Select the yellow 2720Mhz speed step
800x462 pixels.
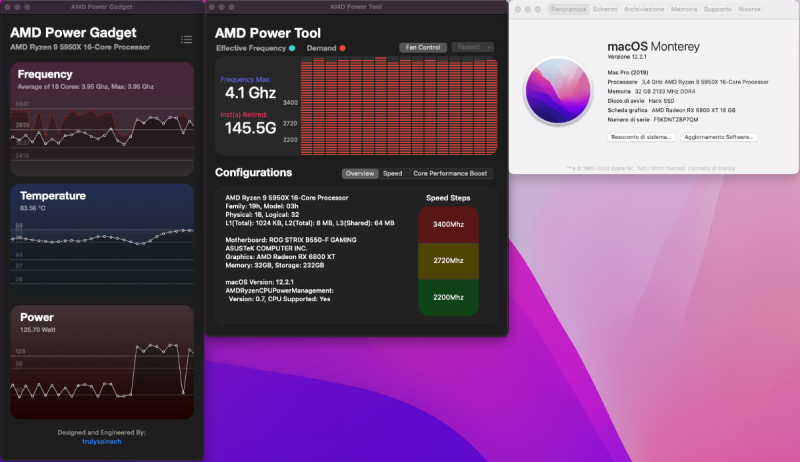pos(448,261)
